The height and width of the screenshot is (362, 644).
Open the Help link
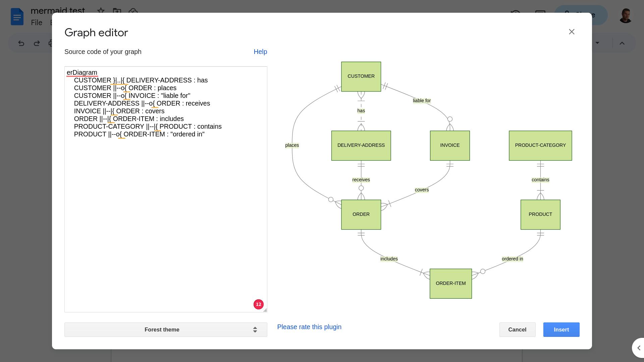(x=260, y=52)
